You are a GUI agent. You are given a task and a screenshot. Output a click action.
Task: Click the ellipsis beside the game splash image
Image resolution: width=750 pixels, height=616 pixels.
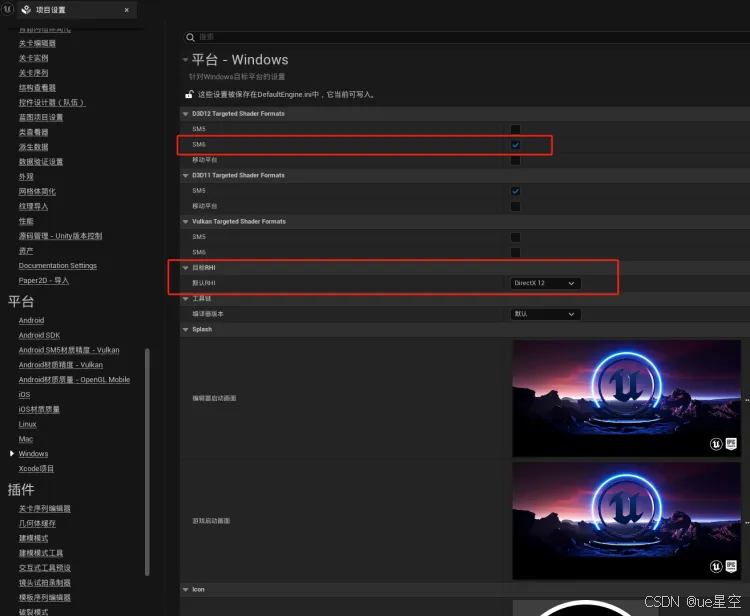pyautogui.click(x=747, y=522)
